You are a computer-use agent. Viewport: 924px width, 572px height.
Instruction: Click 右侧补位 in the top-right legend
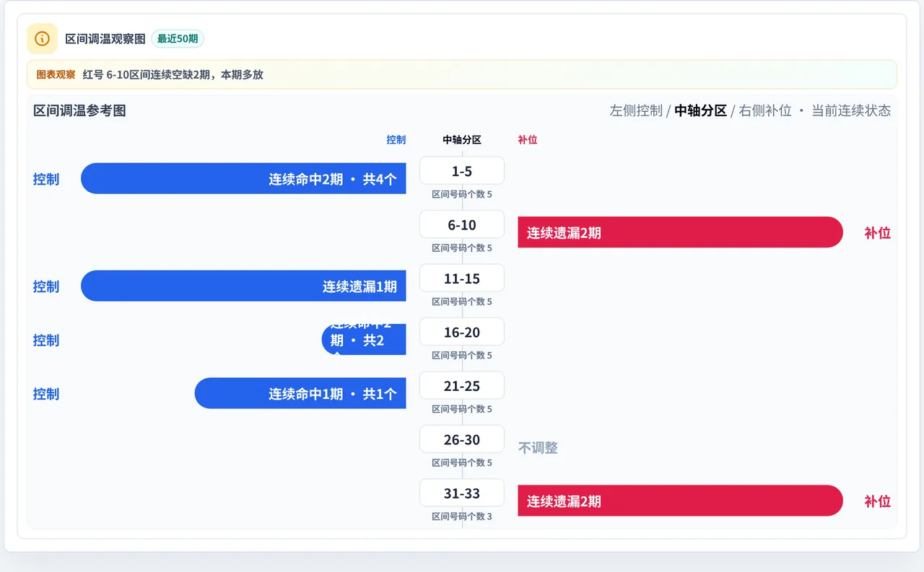click(x=765, y=110)
